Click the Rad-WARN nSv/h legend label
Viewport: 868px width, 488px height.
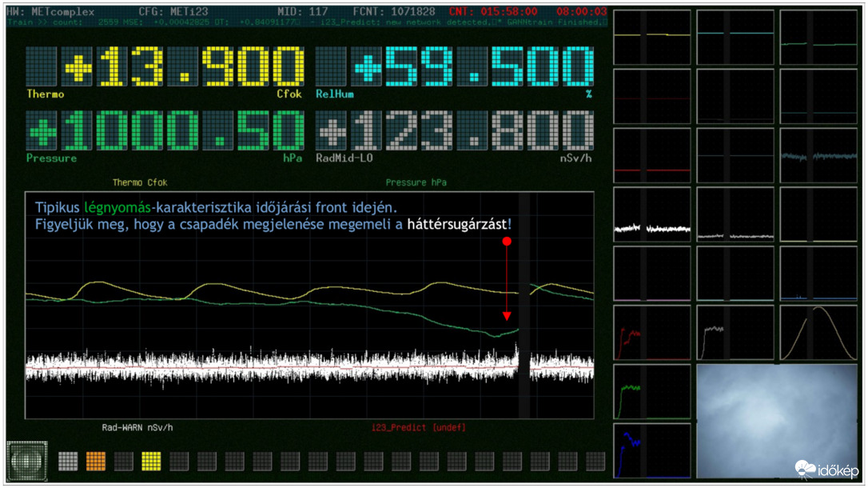137,427
